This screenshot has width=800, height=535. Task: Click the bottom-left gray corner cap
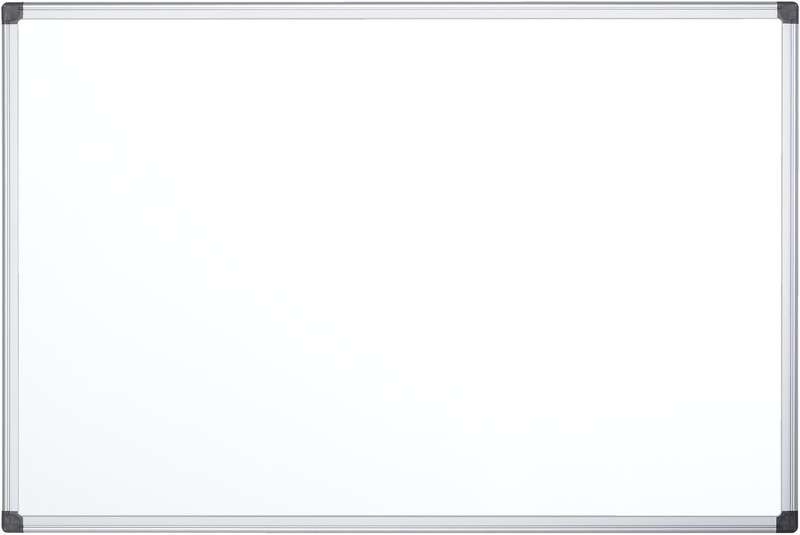click(12, 521)
